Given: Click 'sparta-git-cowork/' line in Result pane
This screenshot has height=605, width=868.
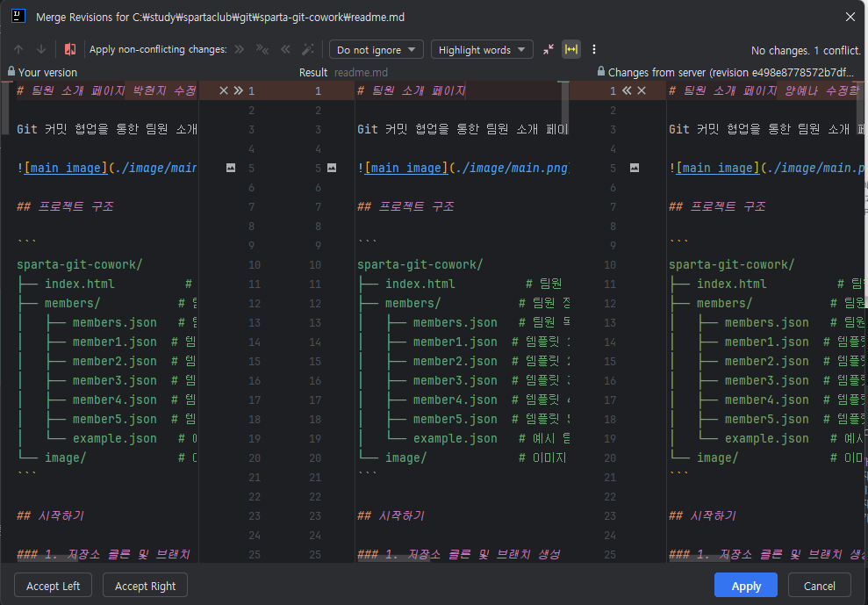Looking at the screenshot, I should coord(420,264).
